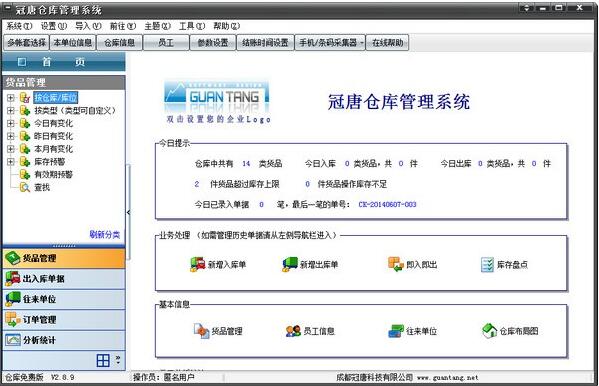The image size is (599, 386).
Task: Switch to the 货品管理 navigation panel
Action: (64, 258)
